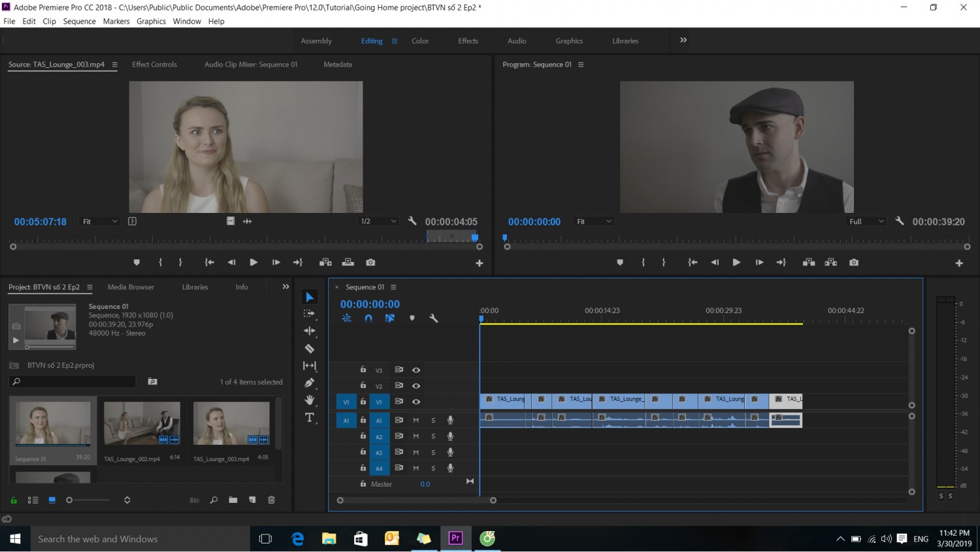
Task: Toggle V2 track output eye
Action: (x=416, y=386)
